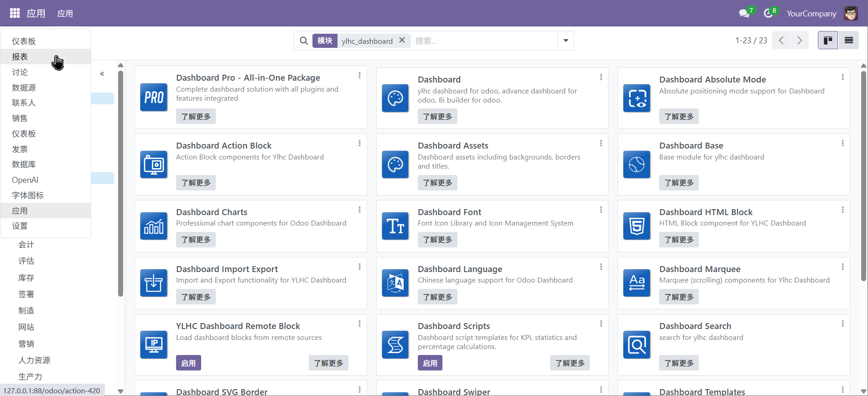Screen dimensions: 868x396
Task: Open options menu for Dashboard Action Block
Action: [359, 143]
